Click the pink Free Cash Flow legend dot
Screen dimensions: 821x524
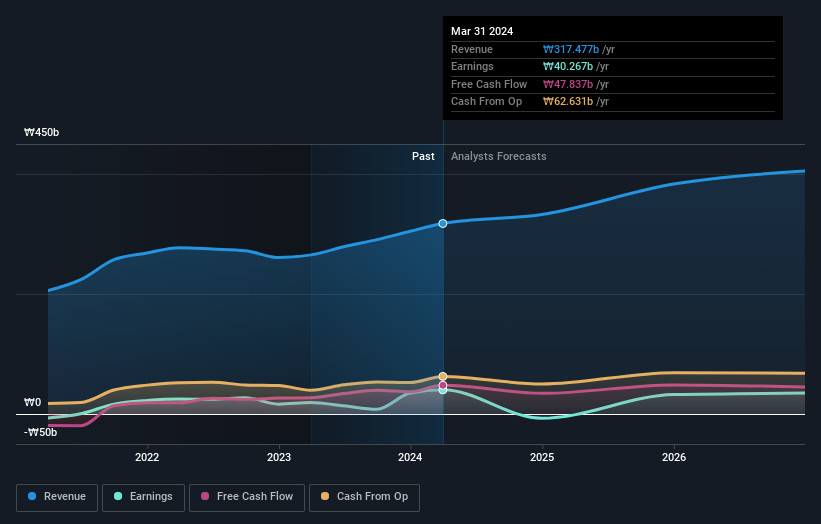[x=205, y=496]
